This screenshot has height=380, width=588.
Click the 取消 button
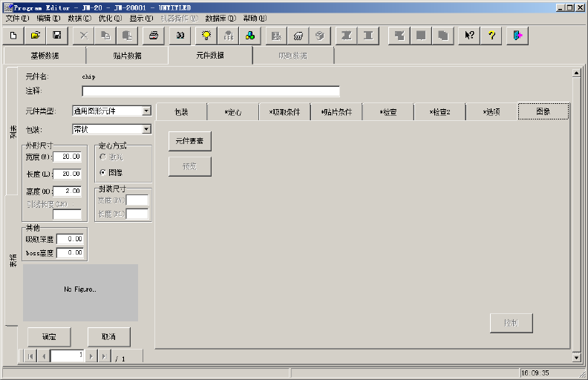108,337
